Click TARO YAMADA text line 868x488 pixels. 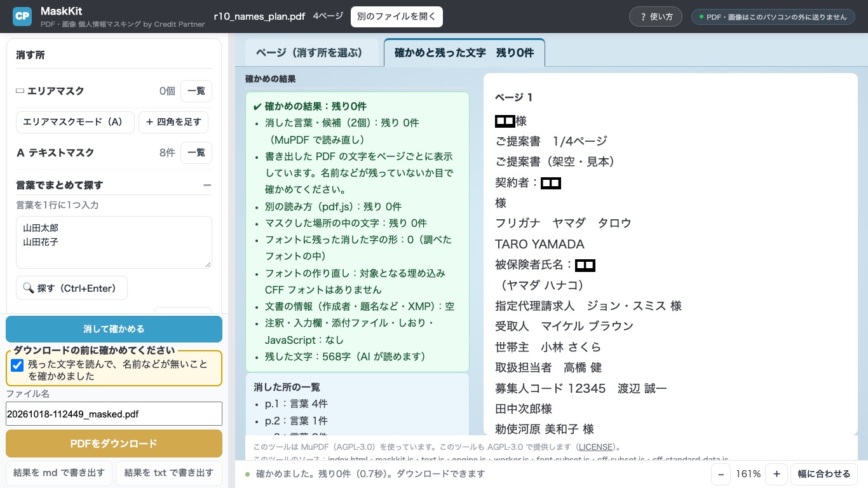(x=539, y=244)
